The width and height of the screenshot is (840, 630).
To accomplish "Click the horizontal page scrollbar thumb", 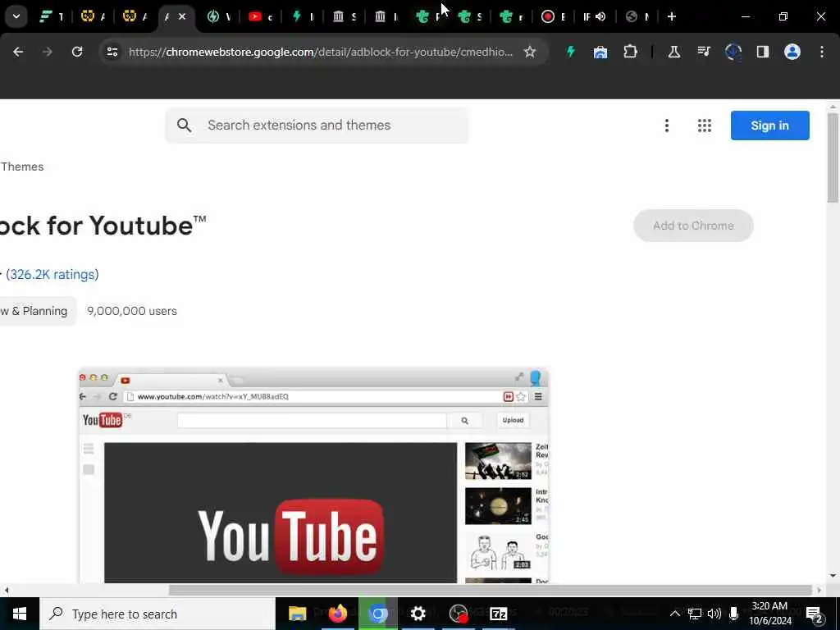I will click(491, 590).
